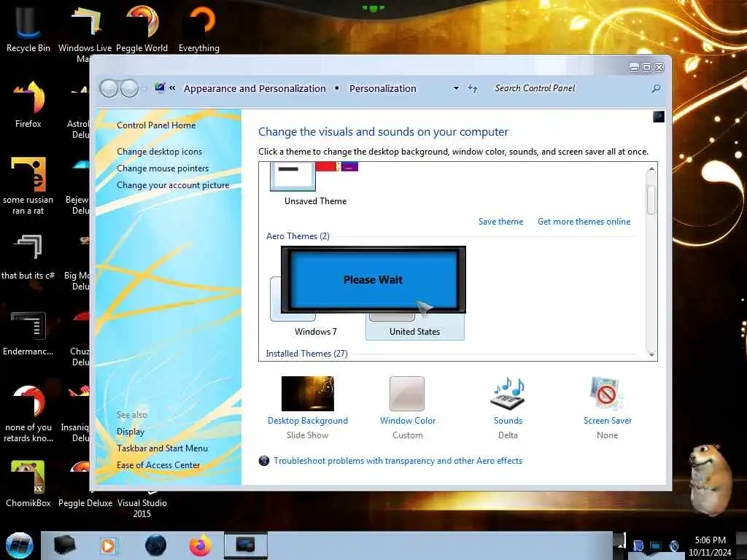Click the search magnifier in Control Panel
Screen dimensions: 747x560
pyautogui.click(x=656, y=88)
